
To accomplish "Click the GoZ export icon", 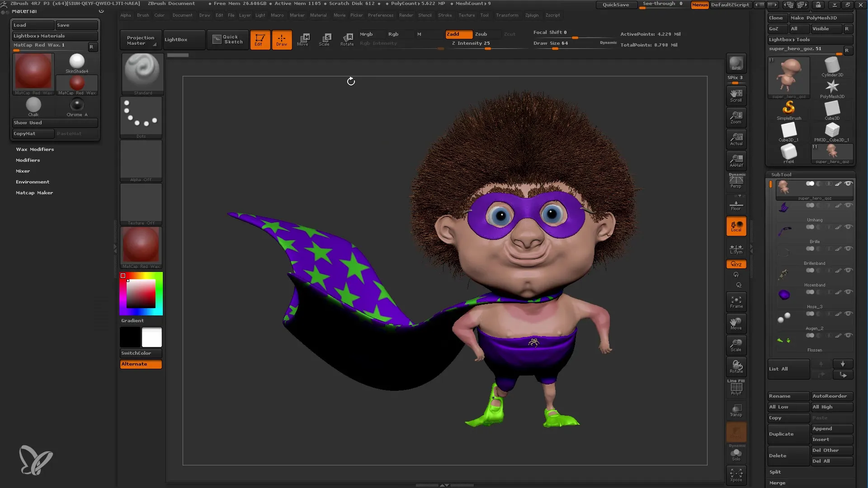I will 774,28.
